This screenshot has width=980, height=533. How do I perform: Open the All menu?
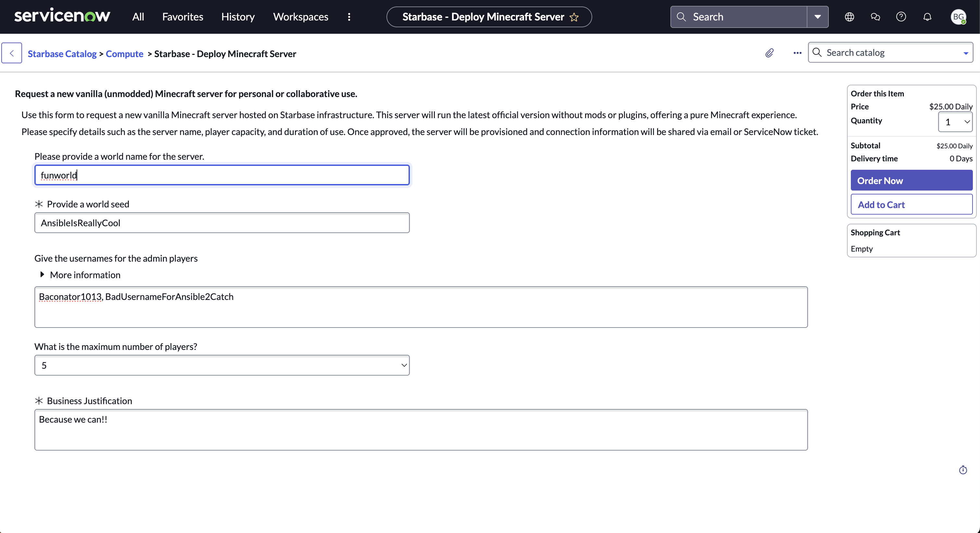(138, 17)
